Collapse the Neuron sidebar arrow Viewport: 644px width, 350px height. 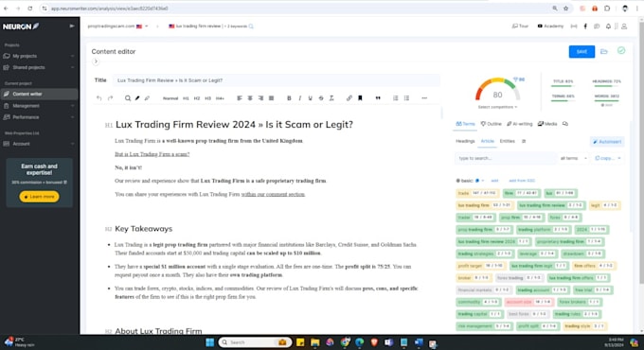(72, 26)
